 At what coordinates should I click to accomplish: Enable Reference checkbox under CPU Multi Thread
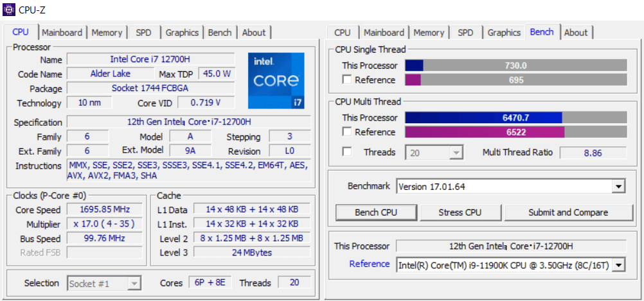pyautogui.click(x=347, y=132)
